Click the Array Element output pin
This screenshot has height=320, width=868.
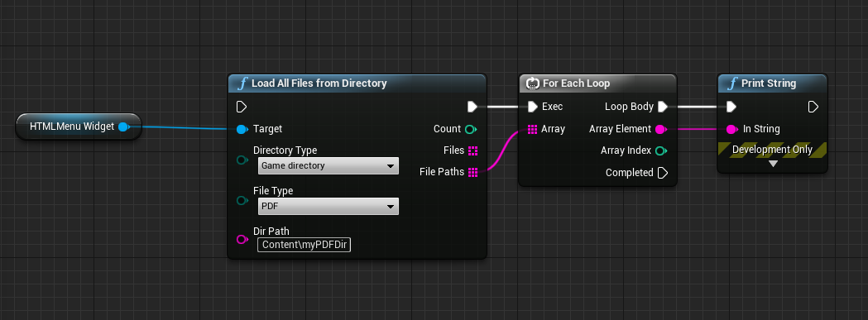click(x=661, y=129)
